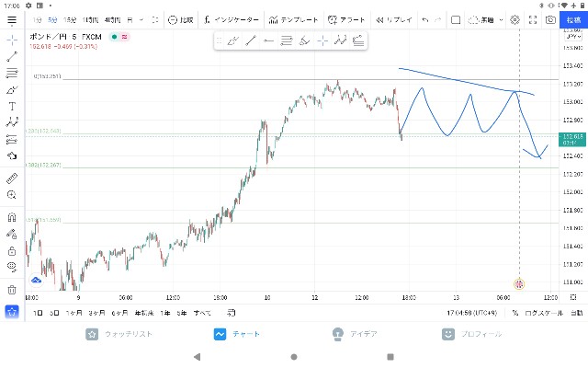The width and height of the screenshot is (588, 368).
Task: Enter fullscreen mode
Action: click(x=533, y=20)
